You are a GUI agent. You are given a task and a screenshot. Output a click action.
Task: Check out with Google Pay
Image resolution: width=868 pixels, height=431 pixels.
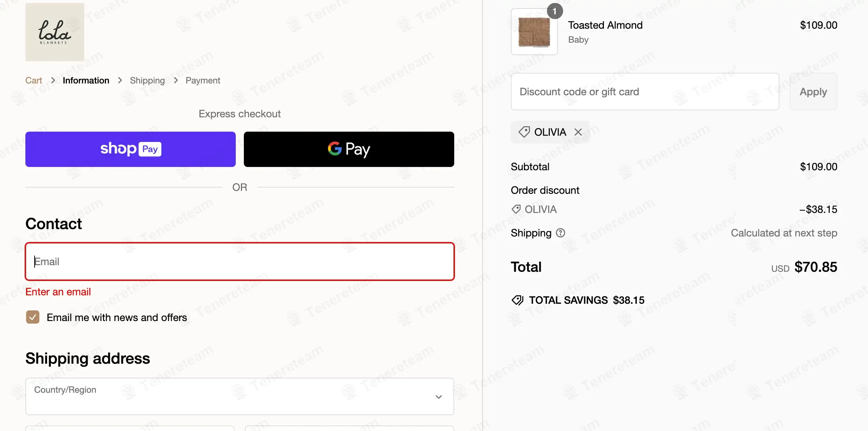[x=349, y=149]
